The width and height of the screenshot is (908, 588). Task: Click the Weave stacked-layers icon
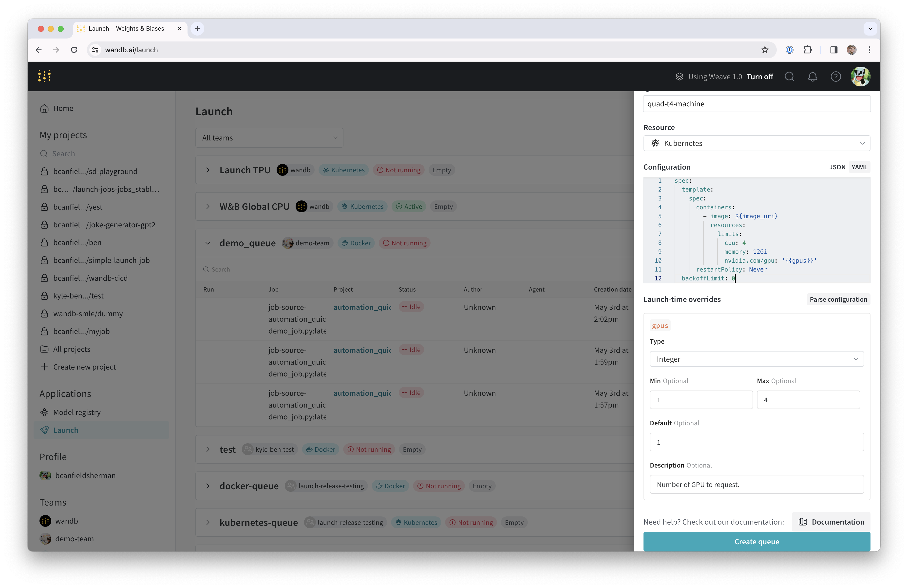pos(680,76)
